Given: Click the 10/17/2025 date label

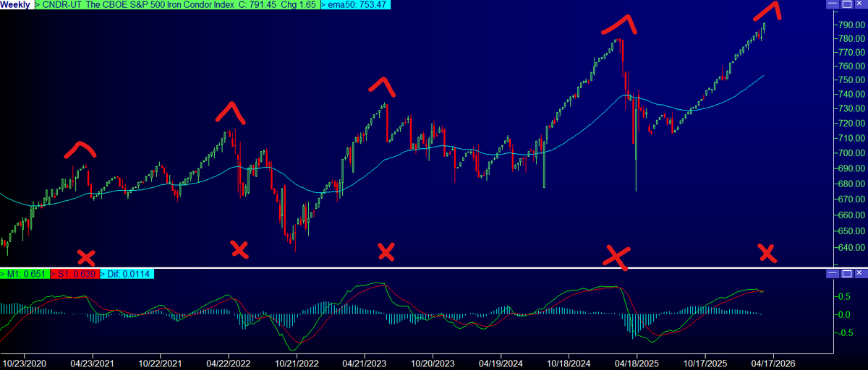Looking at the screenshot, I should coord(705,363).
